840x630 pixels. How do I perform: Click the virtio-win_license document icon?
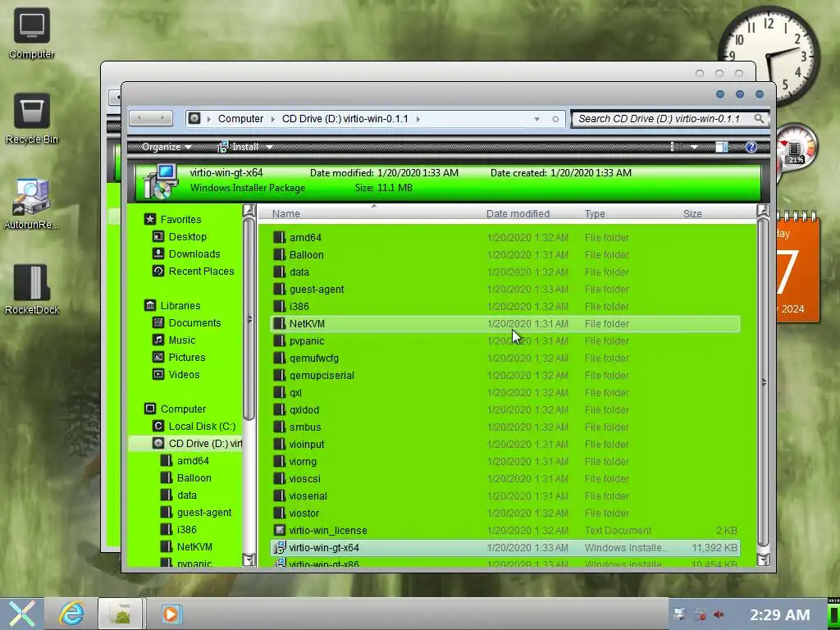pyautogui.click(x=279, y=531)
